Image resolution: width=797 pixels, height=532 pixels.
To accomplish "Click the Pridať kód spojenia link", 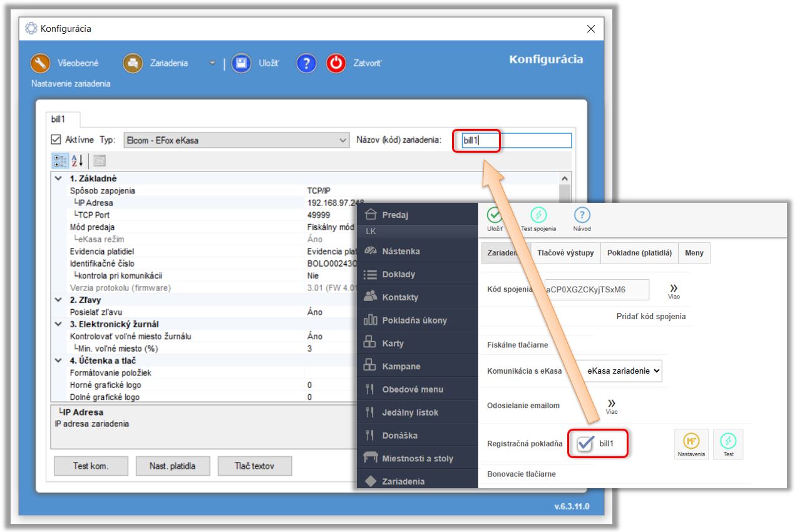I will point(650,316).
